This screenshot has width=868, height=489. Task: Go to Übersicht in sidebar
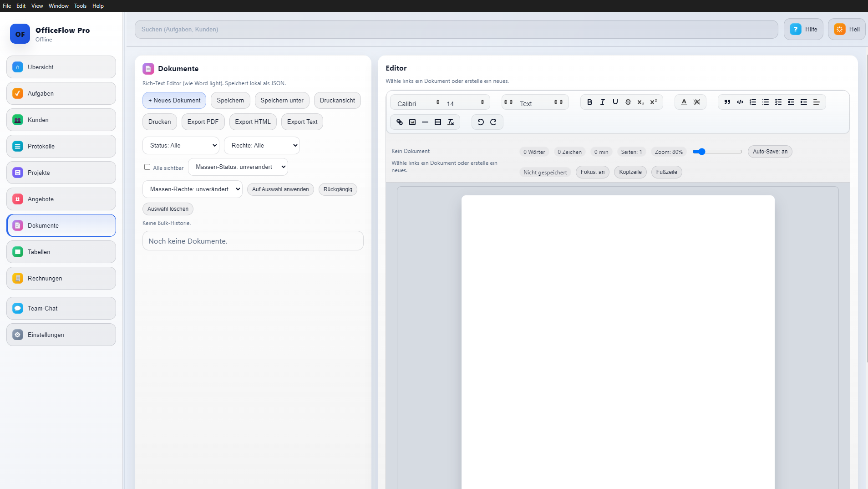[61, 67]
